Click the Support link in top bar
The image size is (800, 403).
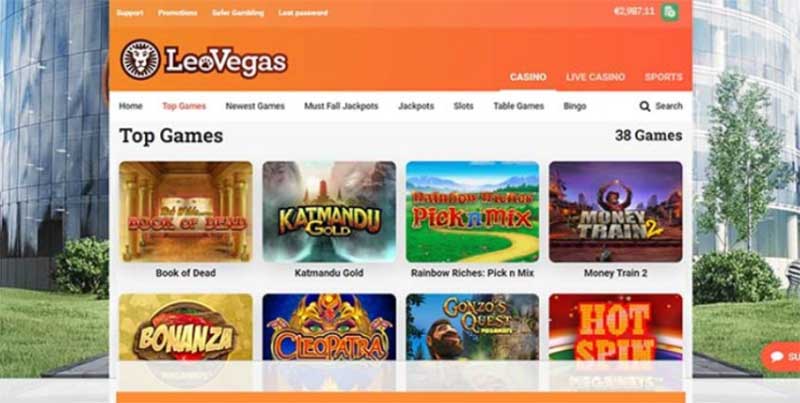pyautogui.click(x=130, y=13)
